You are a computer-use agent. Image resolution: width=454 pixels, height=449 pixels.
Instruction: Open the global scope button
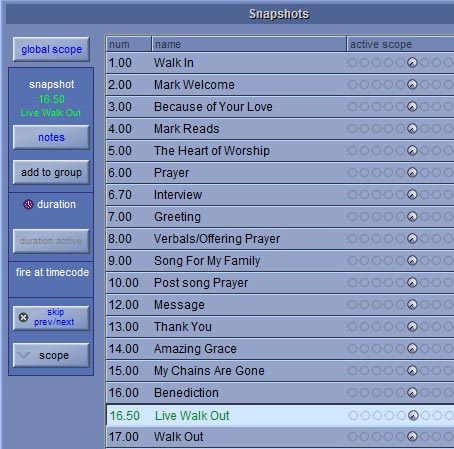51,49
